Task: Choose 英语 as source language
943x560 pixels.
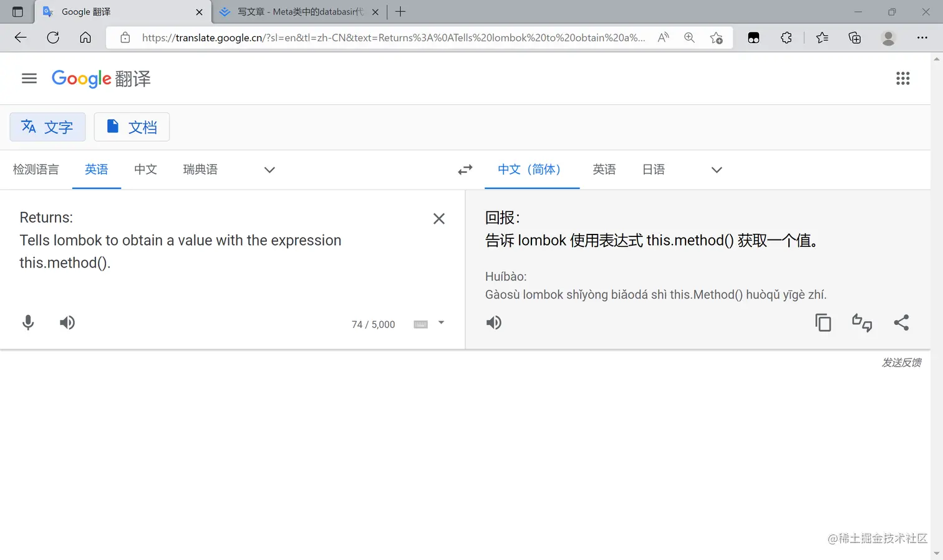Action: click(97, 170)
